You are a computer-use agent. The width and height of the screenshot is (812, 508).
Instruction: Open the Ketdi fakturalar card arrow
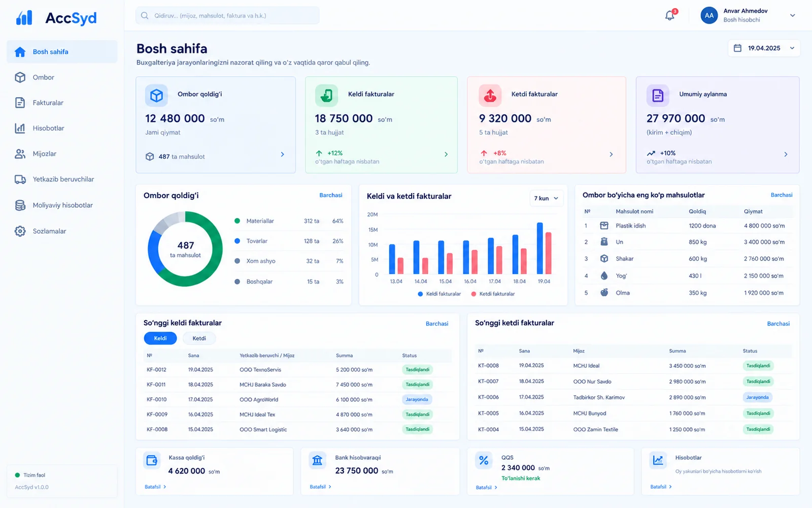click(611, 154)
